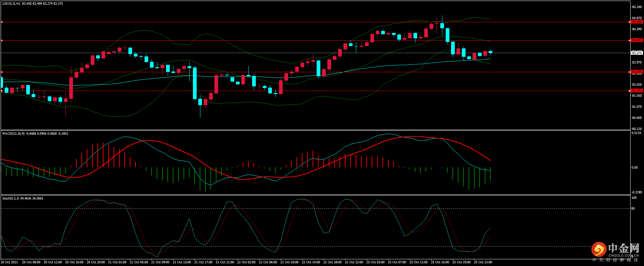
Task: Click MACD scale zero level 0.00
Action: 635,168
